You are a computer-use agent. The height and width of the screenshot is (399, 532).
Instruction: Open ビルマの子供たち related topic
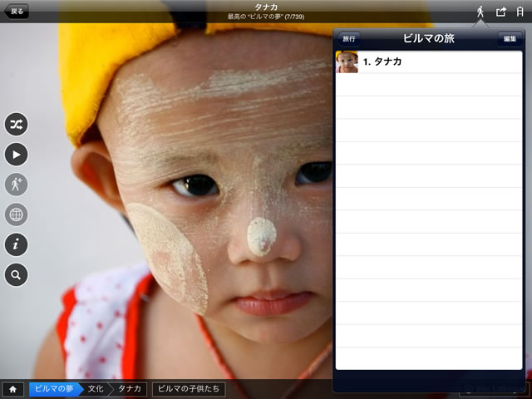tap(189, 389)
